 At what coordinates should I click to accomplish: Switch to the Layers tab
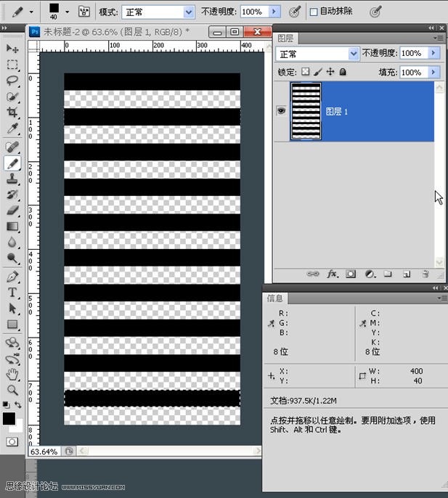coord(285,38)
